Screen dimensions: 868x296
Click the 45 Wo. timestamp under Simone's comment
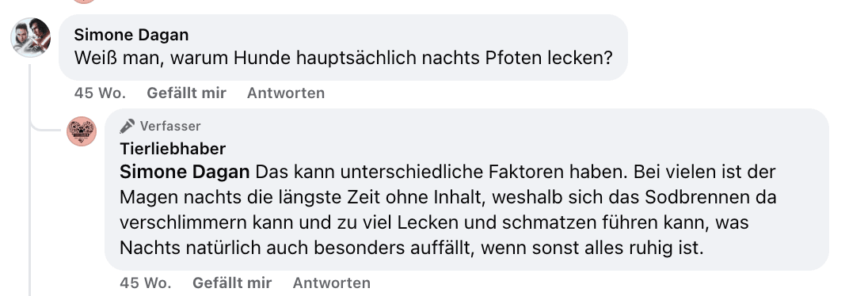101,93
